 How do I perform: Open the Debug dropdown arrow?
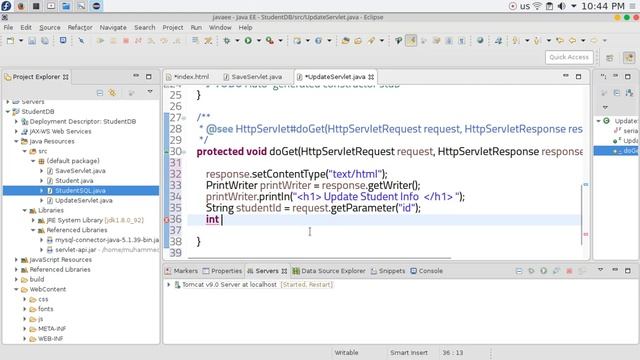[237, 41]
